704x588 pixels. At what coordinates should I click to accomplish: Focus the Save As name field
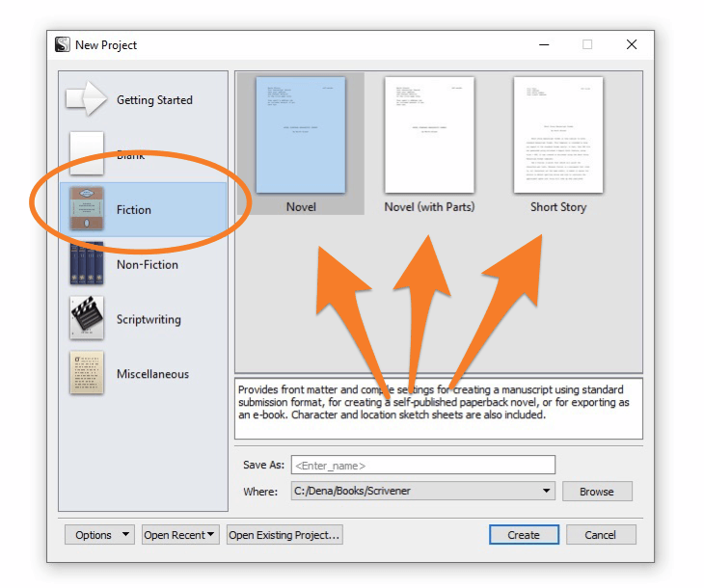click(x=423, y=465)
